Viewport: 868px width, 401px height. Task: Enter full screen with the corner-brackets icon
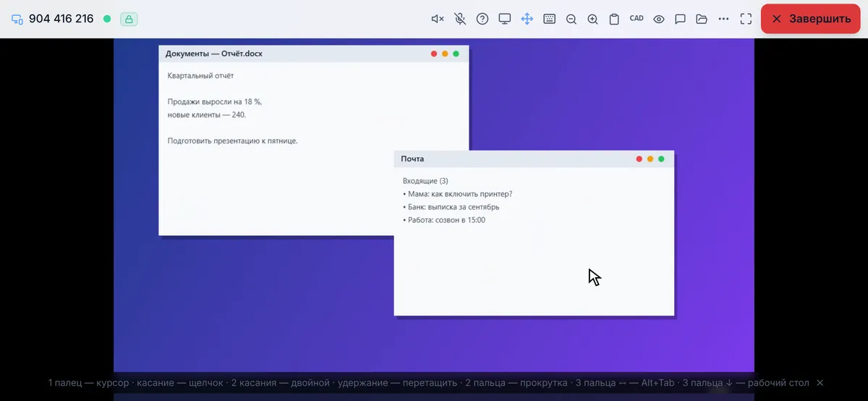(746, 19)
